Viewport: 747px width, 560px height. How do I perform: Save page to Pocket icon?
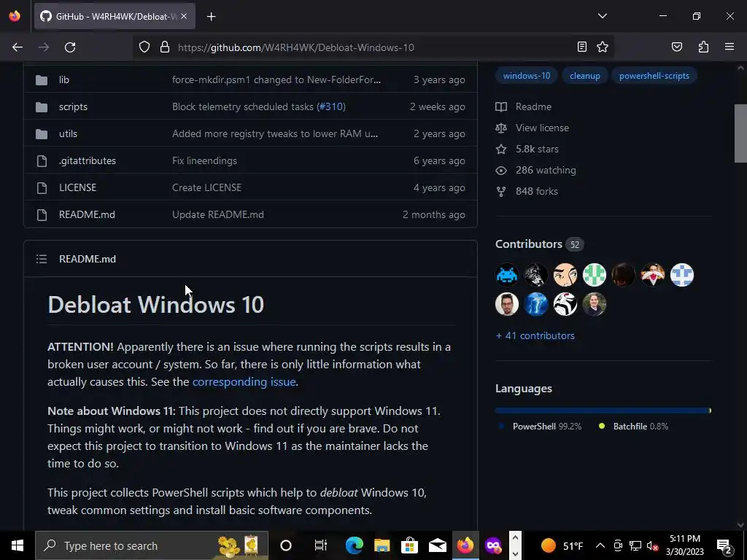coord(677,47)
